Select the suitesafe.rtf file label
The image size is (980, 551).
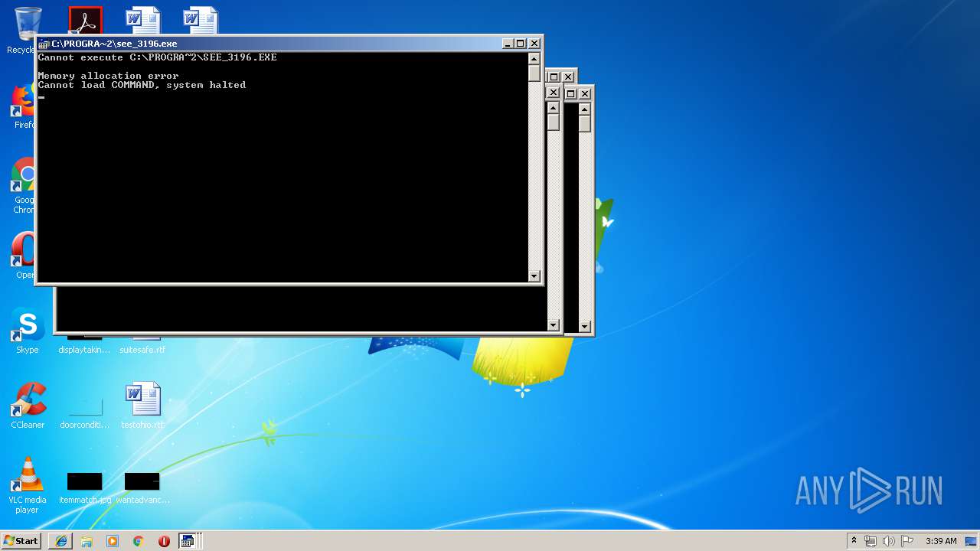point(142,350)
